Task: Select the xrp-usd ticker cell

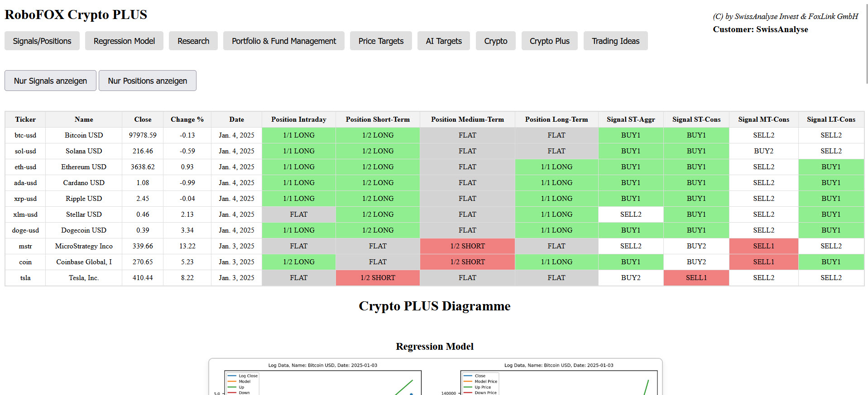Action: click(25, 199)
